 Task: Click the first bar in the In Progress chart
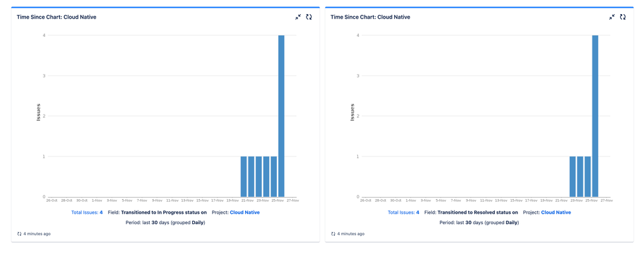click(244, 176)
